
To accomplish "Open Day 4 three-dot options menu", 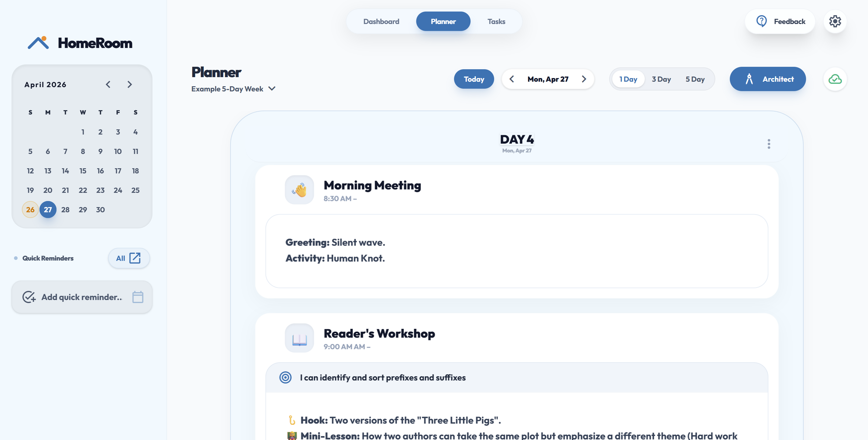I will point(769,144).
